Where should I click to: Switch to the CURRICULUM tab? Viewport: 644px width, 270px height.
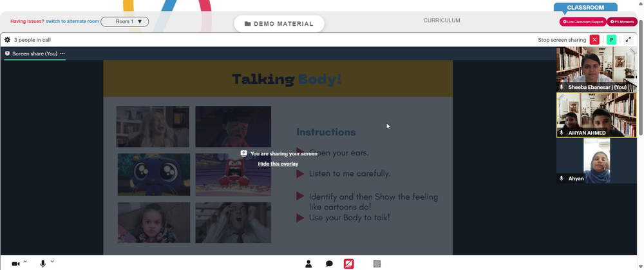pos(442,21)
